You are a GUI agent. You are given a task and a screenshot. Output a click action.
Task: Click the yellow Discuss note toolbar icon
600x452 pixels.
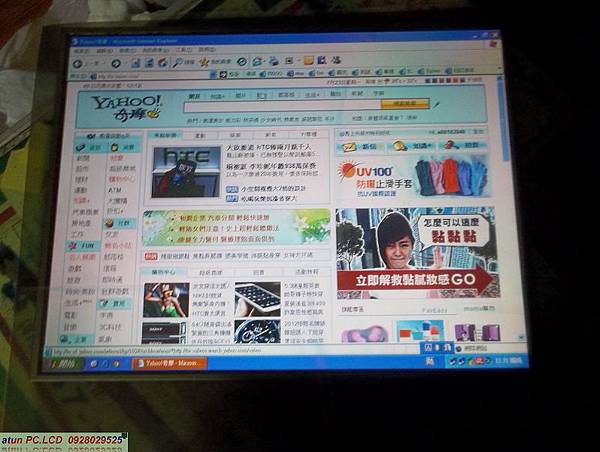(309, 60)
